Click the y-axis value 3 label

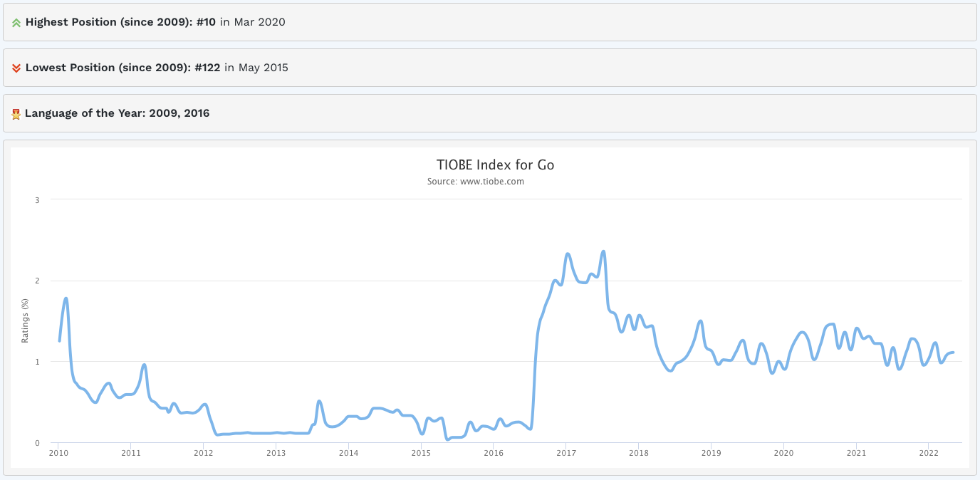point(37,199)
